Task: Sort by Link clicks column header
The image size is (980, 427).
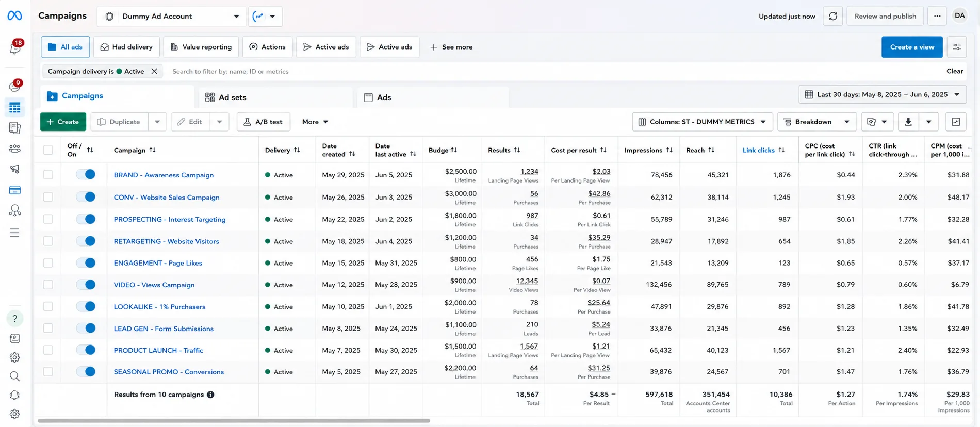Action: [x=763, y=150]
